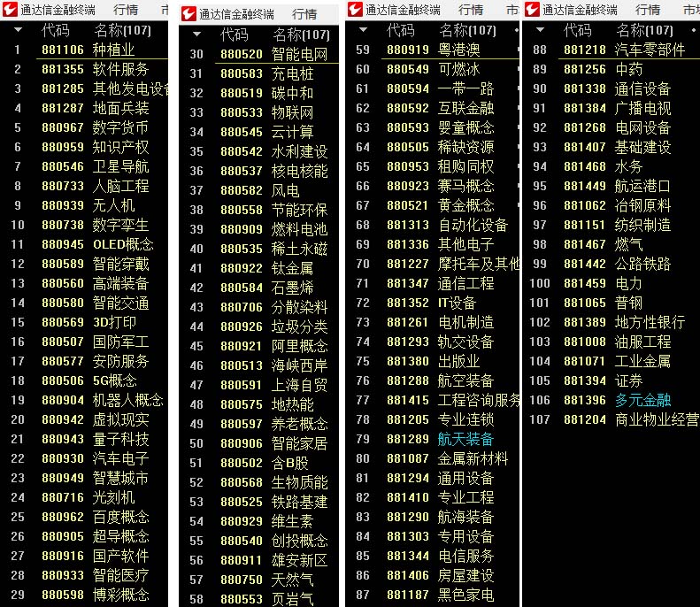Open the dropdown arrow above row 59
The image size is (700, 607).
(x=363, y=30)
